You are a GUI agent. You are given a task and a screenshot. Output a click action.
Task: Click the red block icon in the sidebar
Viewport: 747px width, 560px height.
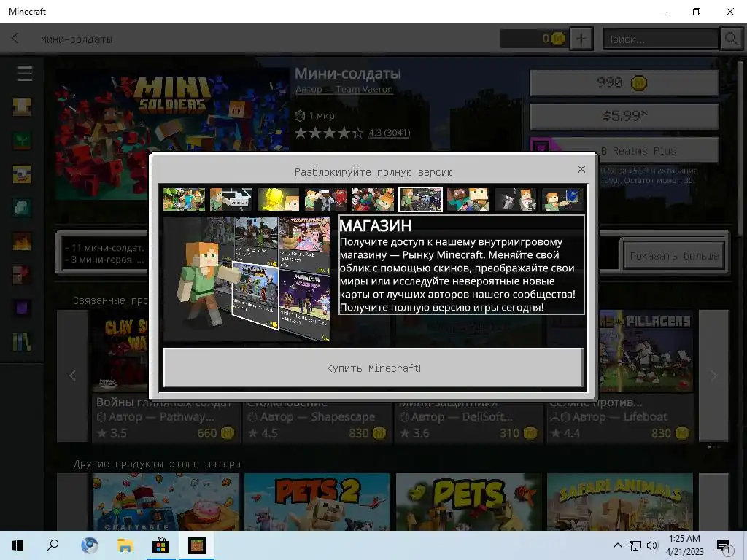coord(22,275)
